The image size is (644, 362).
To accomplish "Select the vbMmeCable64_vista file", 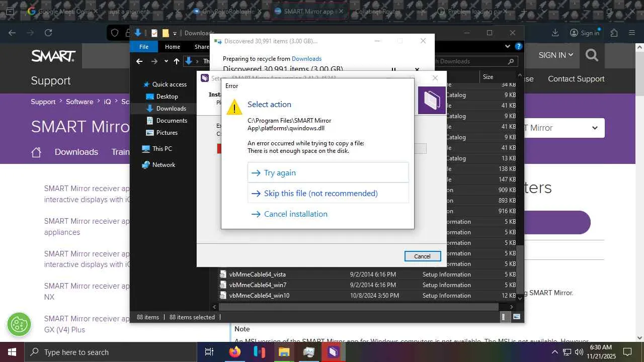I will tap(258, 275).
